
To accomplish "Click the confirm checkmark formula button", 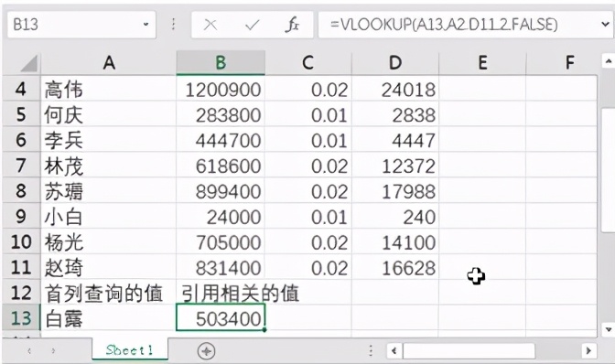I will (x=252, y=25).
